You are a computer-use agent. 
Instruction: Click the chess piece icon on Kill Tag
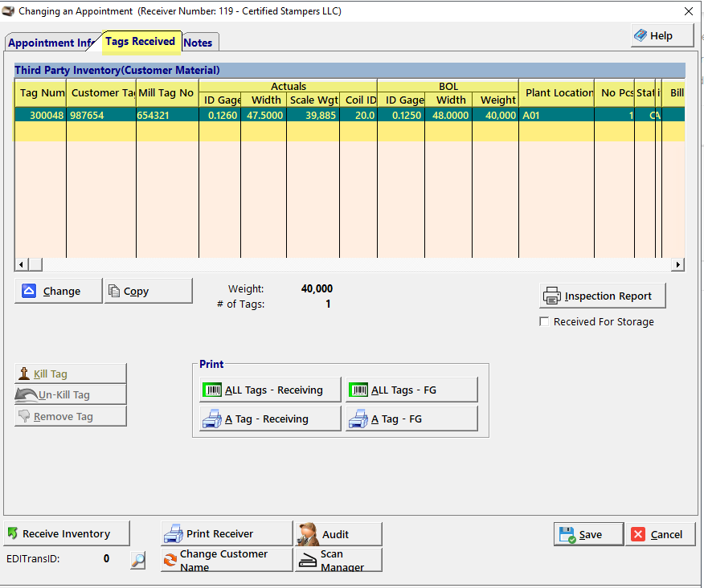pos(24,374)
